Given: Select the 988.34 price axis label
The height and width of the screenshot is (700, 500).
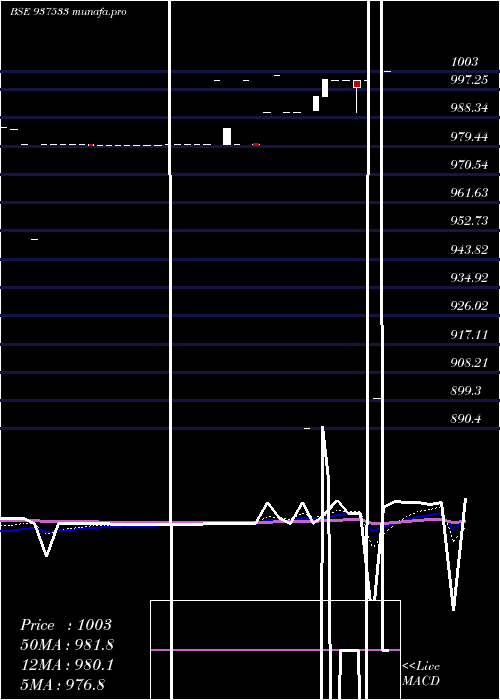Looking at the screenshot, I should coord(469,108).
